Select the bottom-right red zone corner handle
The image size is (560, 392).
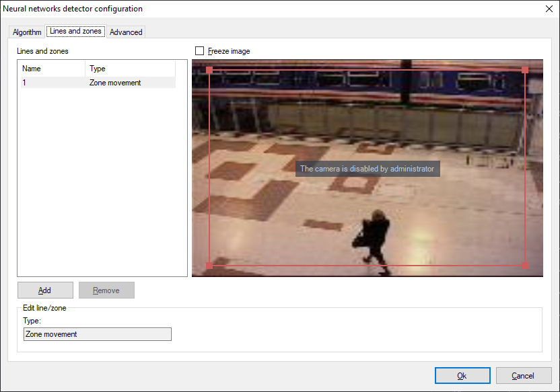tap(525, 265)
